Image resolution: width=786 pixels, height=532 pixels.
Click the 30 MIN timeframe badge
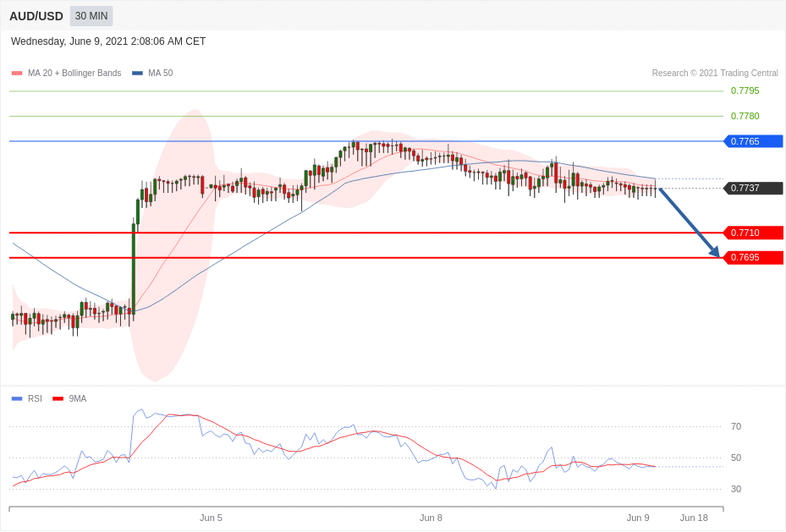click(x=91, y=16)
